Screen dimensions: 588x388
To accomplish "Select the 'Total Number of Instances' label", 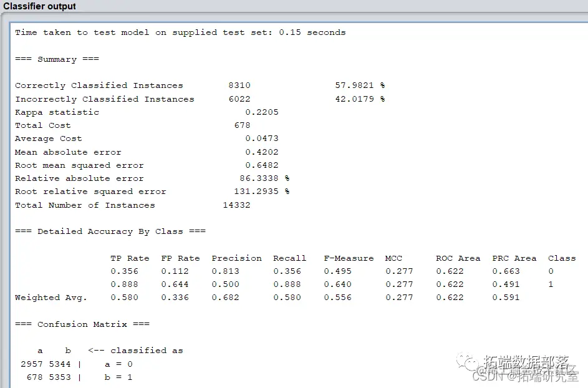I will tap(85, 205).
